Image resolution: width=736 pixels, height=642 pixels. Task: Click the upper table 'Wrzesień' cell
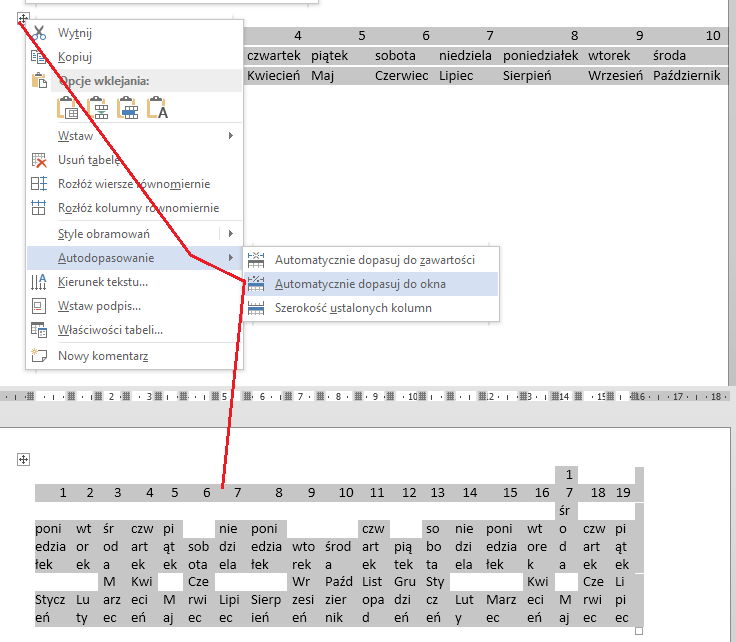click(x=615, y=76)
